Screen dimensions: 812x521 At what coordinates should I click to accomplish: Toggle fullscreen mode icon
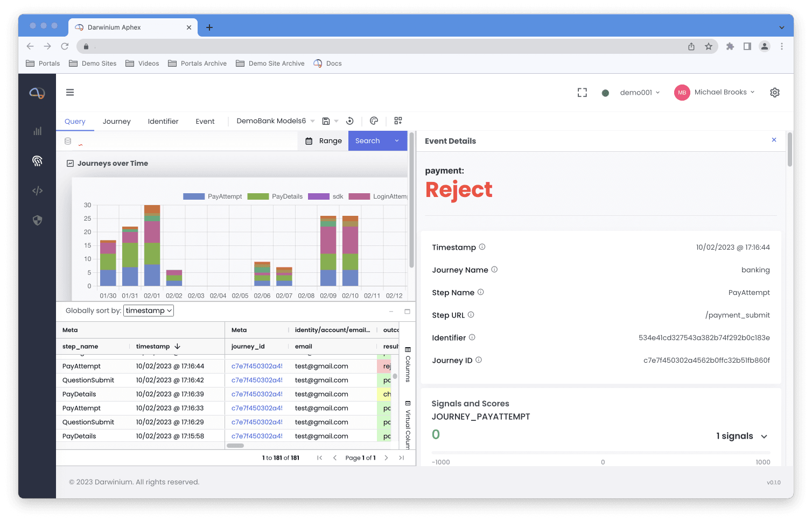(x=582, y=93)
